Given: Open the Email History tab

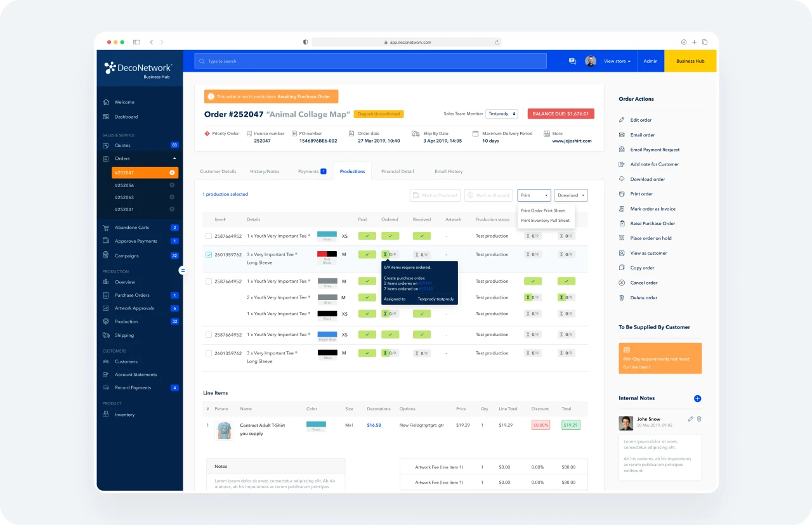Looking at the screenshot, I should point(449,171).
